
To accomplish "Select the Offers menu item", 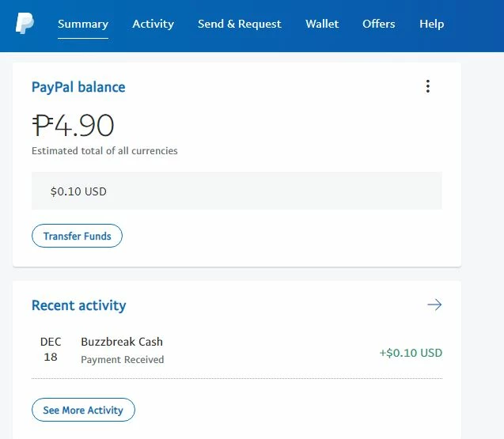I will [x=379, y=24].
